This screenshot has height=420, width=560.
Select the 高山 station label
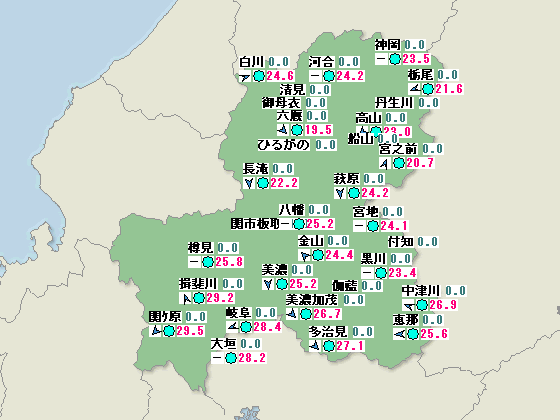click(x=369, y=118)
